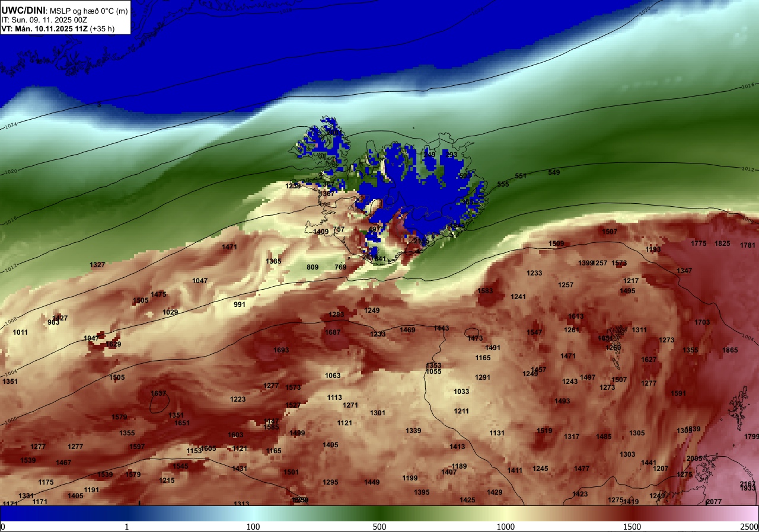Click the map value 1339

coord(413,431)
